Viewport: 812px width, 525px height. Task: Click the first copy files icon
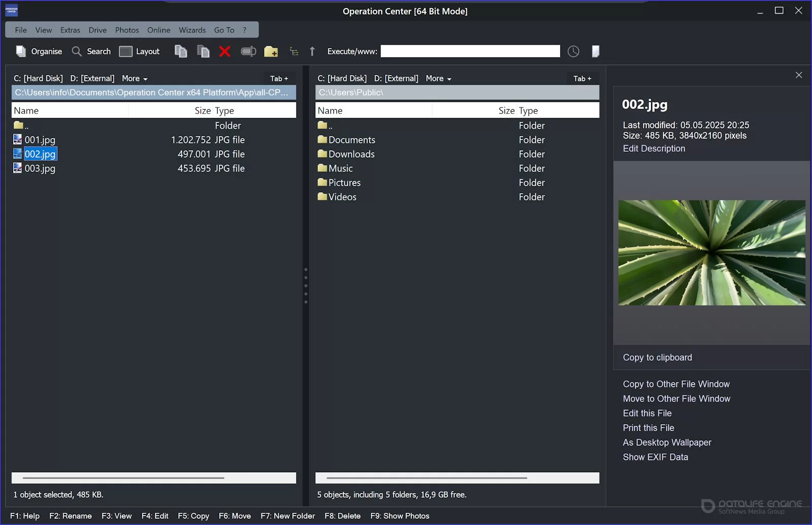click(181, 51)
